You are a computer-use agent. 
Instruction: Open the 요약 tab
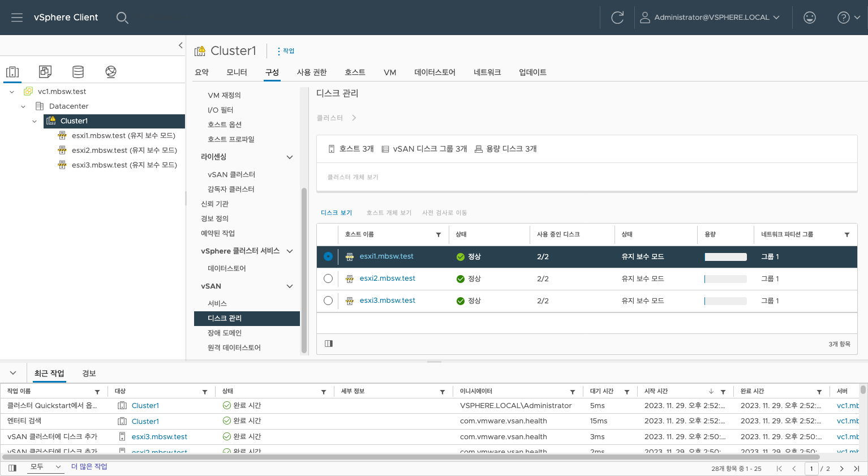[202, 72]
